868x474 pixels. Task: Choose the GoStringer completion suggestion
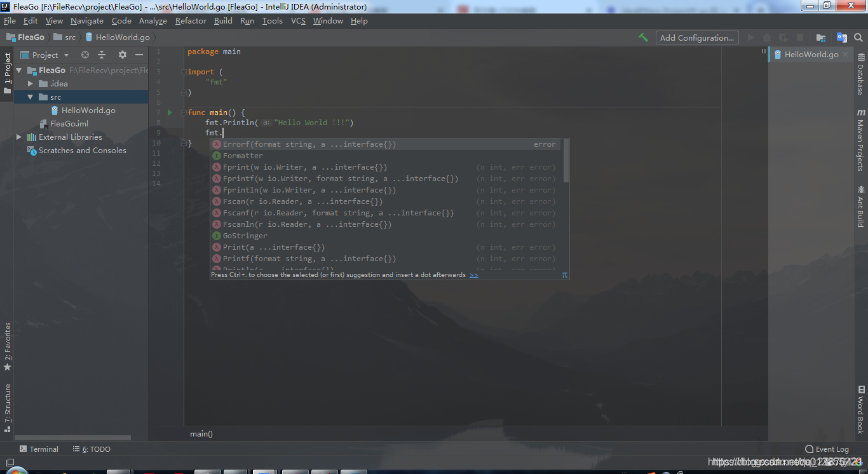pyautogui.click(x=386, y=236)
